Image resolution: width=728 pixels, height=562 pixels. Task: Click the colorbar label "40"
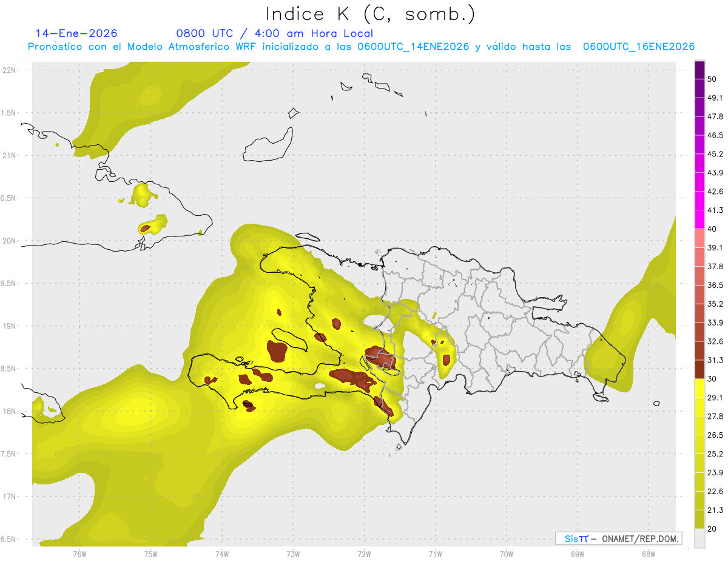[x=713, y=229]
